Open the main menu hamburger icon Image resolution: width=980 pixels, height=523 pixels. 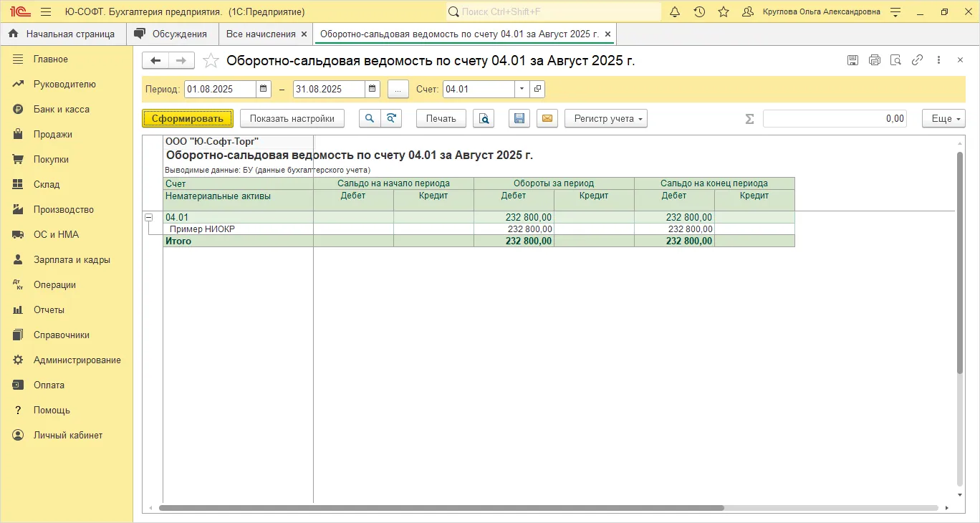tap(46, 12)
